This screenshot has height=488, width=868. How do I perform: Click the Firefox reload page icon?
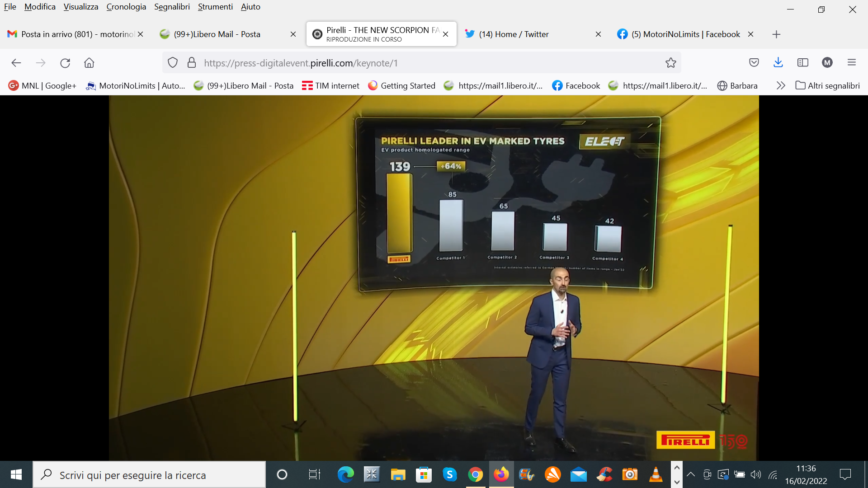click(x=65, y=63)
